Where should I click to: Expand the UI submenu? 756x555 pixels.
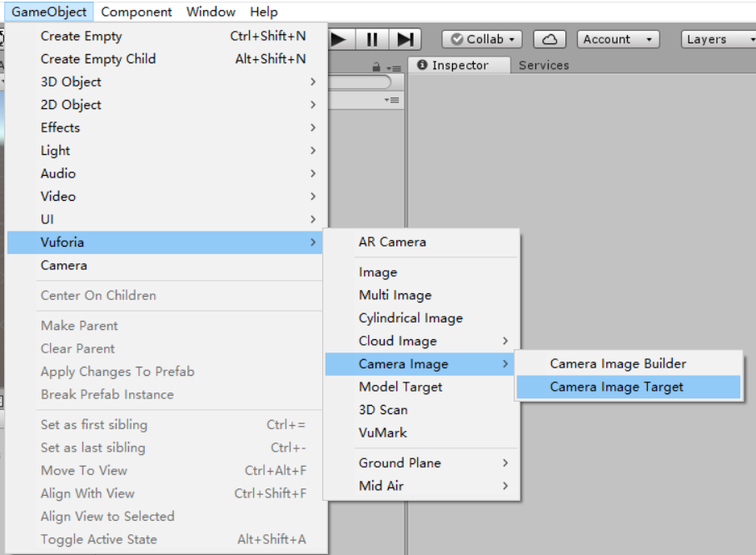pyautogui.click(x=165, y=220)
